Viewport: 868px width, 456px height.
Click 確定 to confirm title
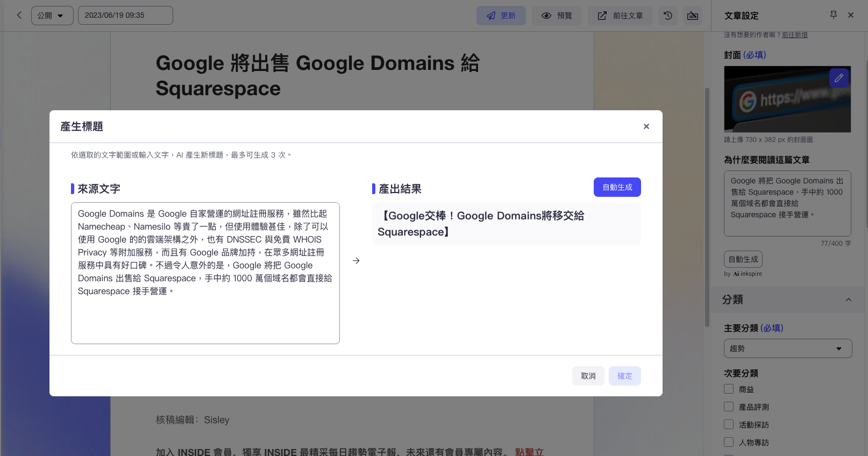625,376
